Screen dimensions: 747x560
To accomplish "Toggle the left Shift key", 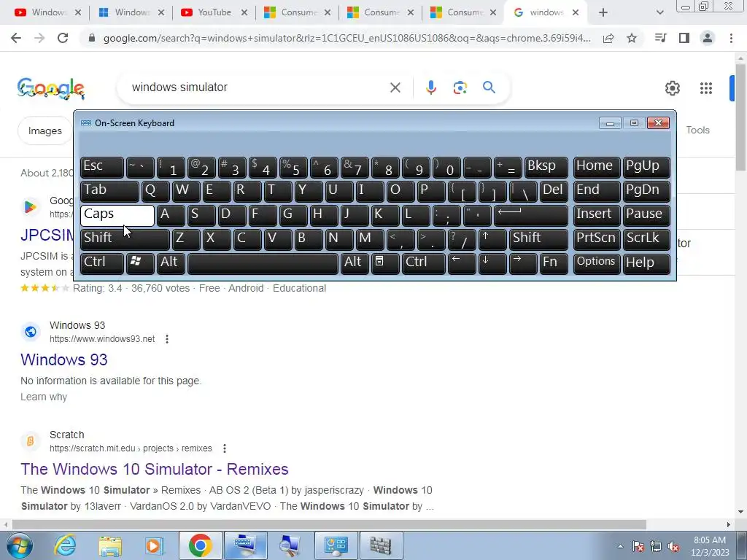I will pos(125,239).
